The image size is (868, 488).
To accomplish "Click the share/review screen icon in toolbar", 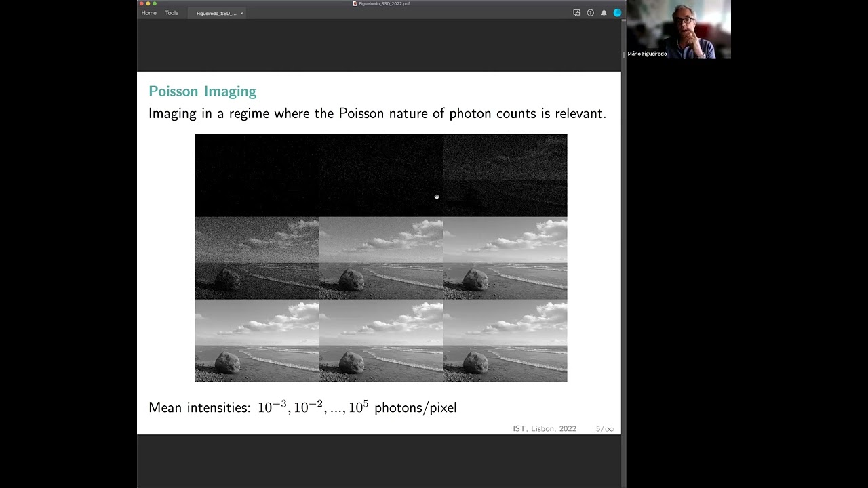I will (x=577, y=13).
